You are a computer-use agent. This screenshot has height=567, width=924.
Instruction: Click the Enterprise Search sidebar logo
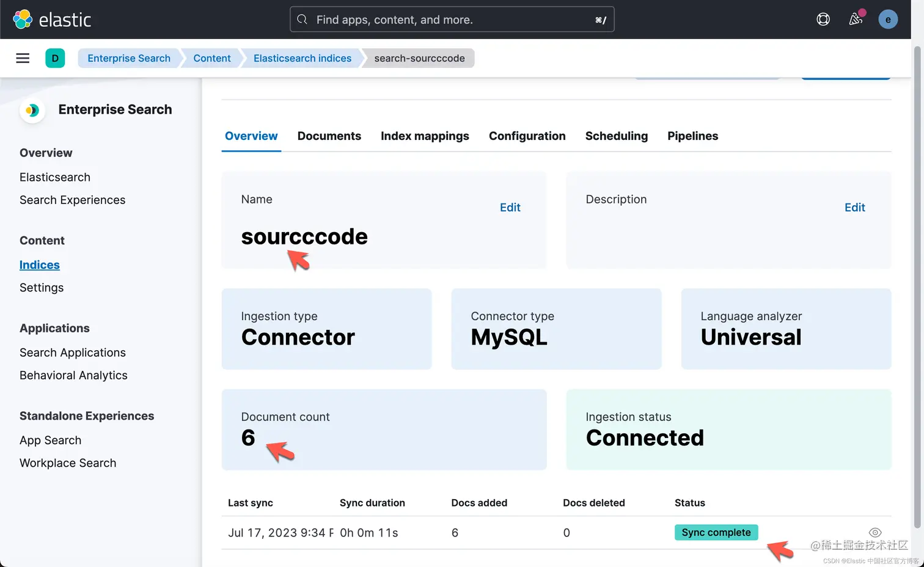point(32,110)
